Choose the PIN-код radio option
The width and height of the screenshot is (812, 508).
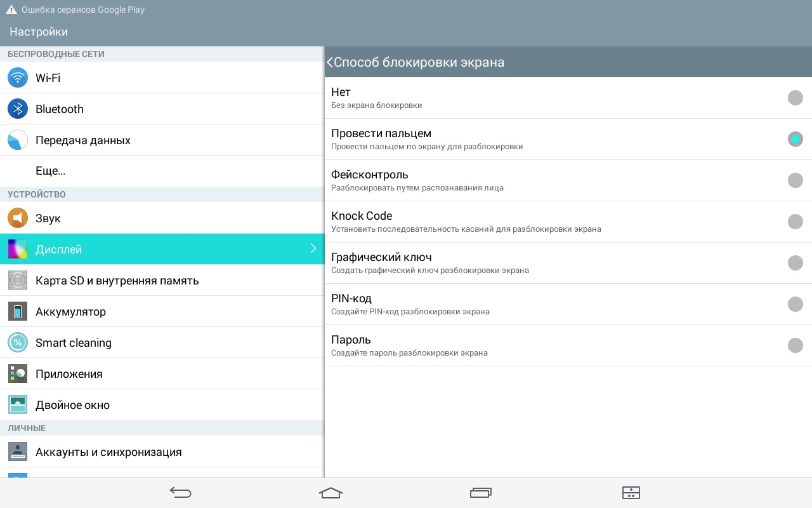coord(795,304)
